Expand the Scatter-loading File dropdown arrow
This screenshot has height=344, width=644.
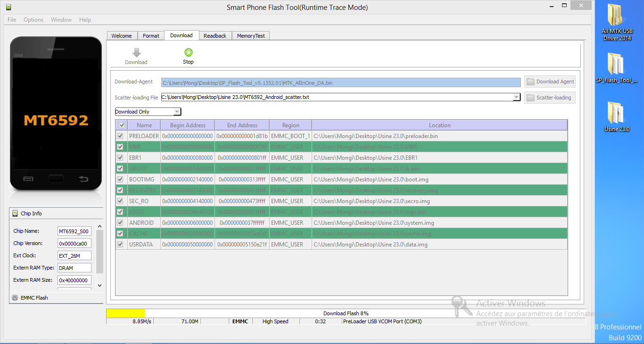click(516, 98)
